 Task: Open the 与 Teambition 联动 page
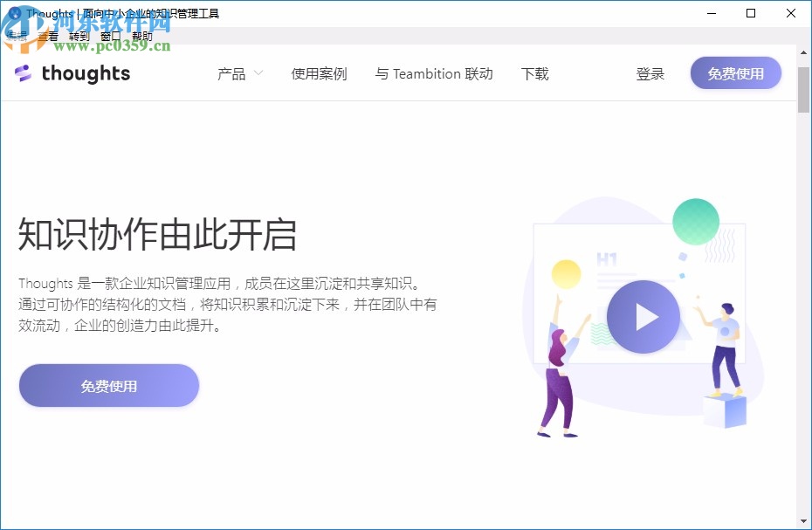pyautogui.click(x=434, y=74)
